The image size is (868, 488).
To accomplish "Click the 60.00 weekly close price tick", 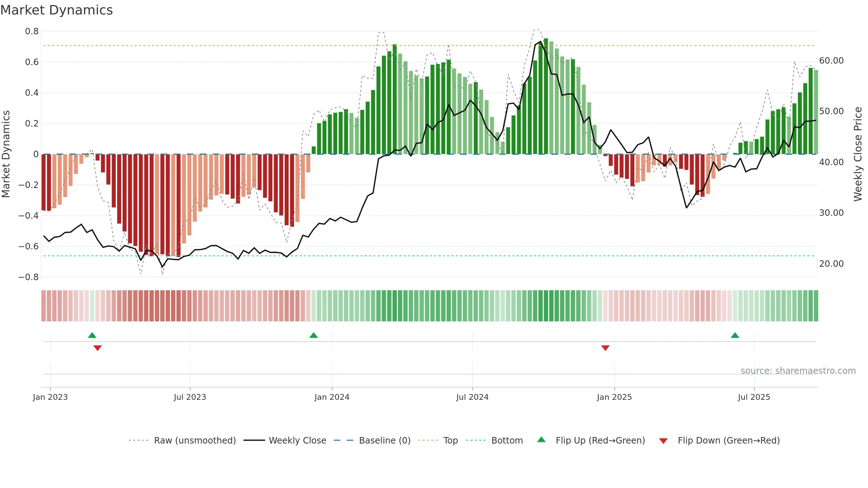I will pos(831,60).
